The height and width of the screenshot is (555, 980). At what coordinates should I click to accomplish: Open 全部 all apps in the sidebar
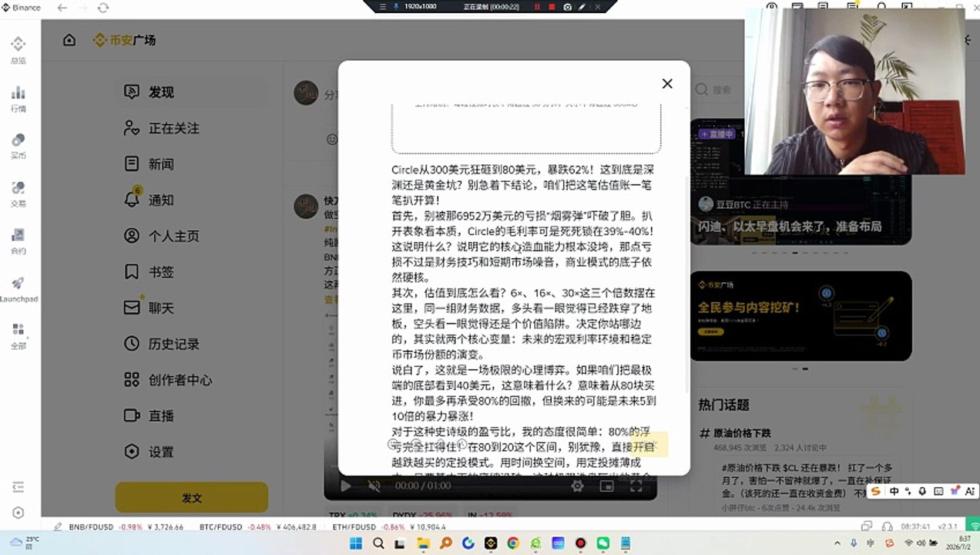click(x=18, y=336)
